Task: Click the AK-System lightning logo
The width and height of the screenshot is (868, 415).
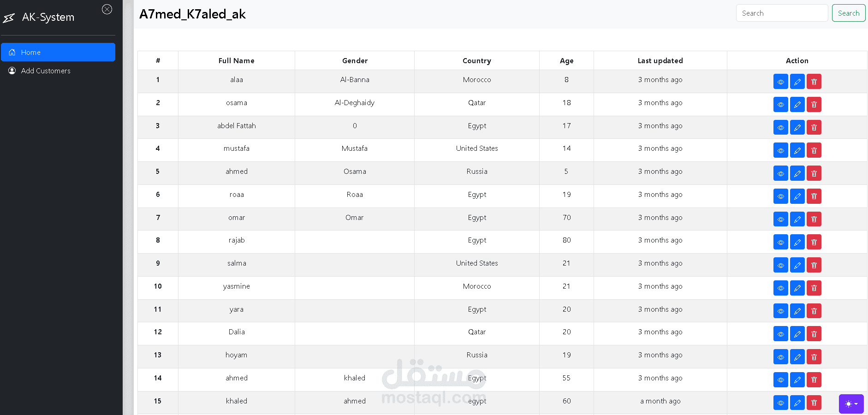Action: point(9,18)
